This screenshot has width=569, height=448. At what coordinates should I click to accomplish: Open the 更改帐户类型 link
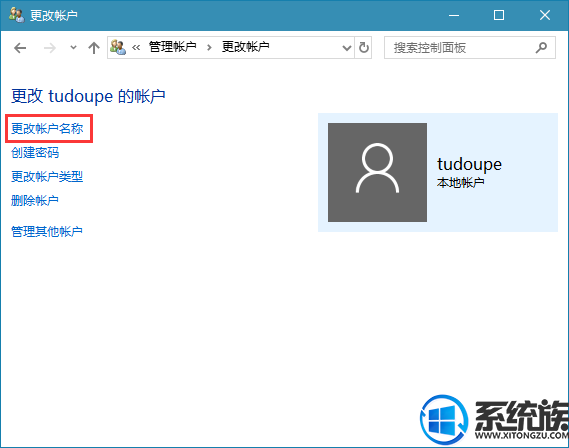pyautogui.click(x=47, y=177)
